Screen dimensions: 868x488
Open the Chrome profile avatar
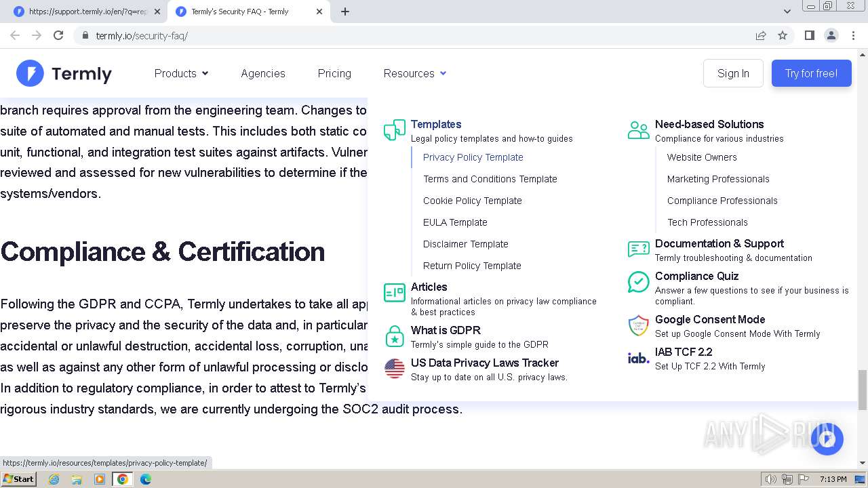[x=831, y=35]
